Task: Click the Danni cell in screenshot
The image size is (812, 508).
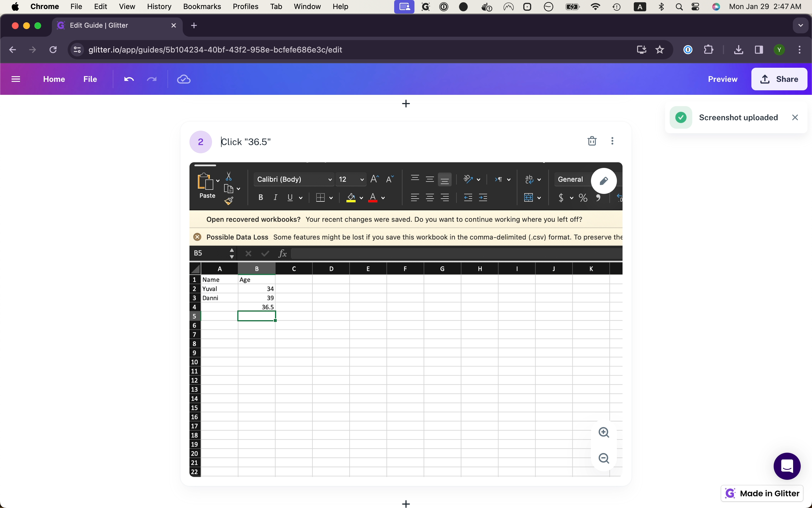Action: (x=219, y=298)
